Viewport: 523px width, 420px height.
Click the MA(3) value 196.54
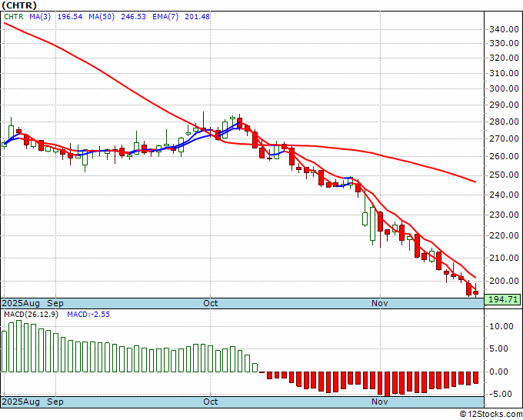point(70,17)
